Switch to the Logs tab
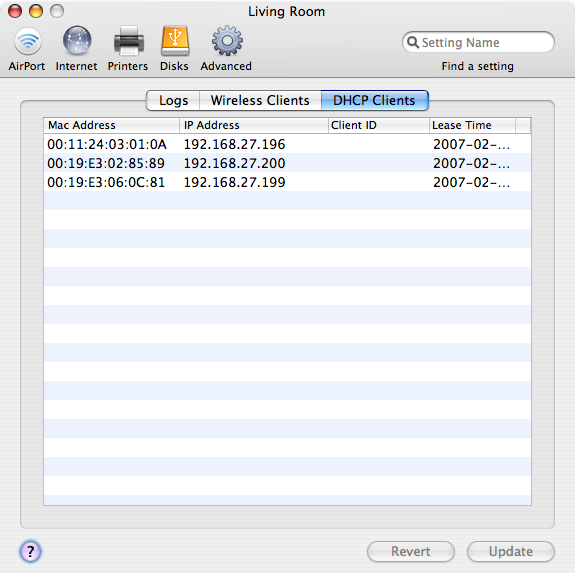The width and height of the screenshot is (575, 573). (x=173, y=100)
